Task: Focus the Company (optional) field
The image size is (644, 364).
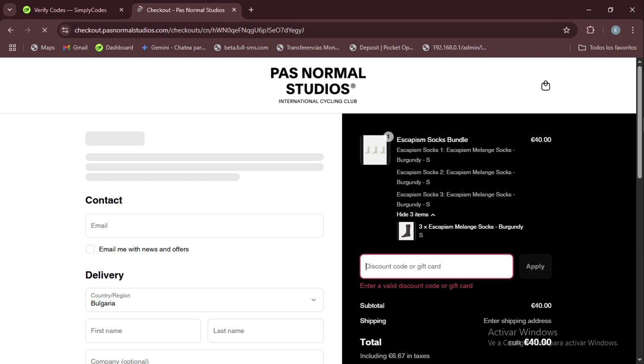Action: [204, 357]
